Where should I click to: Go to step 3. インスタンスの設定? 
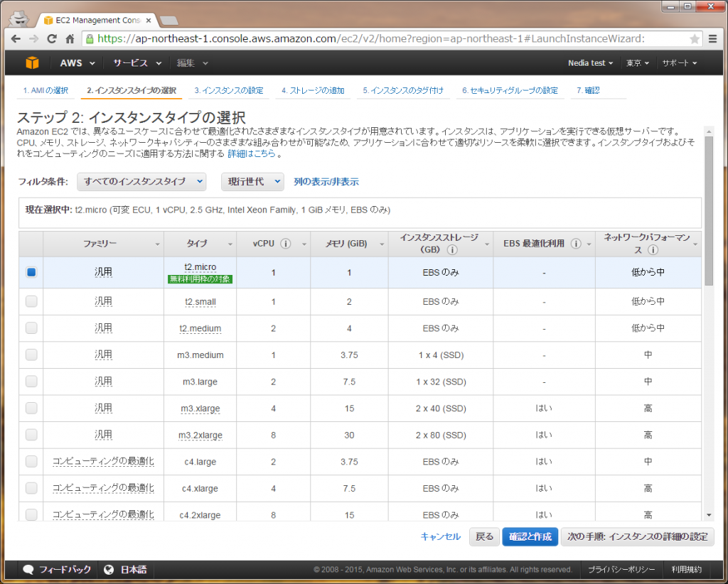pos(229,90)
